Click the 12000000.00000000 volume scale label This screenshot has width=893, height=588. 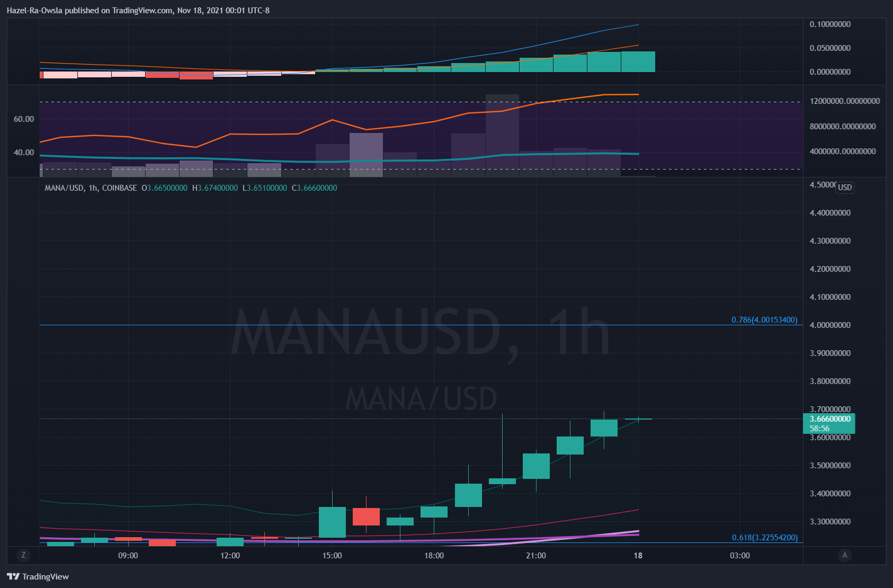point(845,101)
